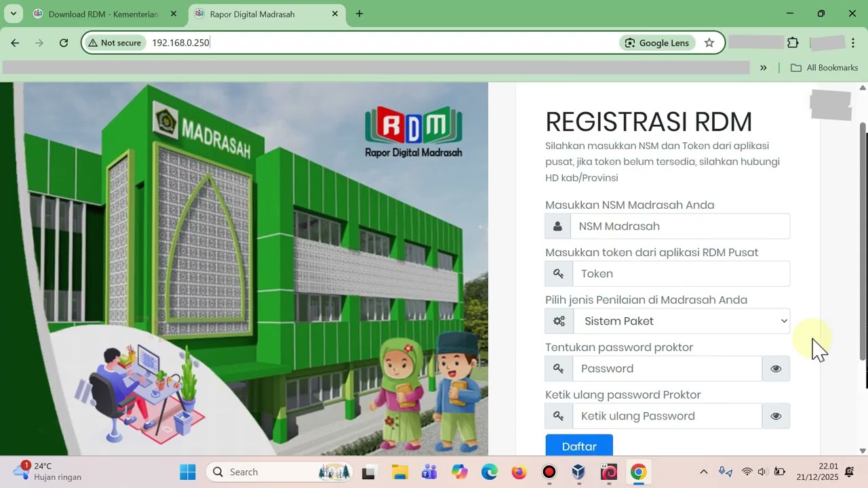This screenshot has height=488, width=868.
Task: Go back to the previous page
Action: point(15,43)
